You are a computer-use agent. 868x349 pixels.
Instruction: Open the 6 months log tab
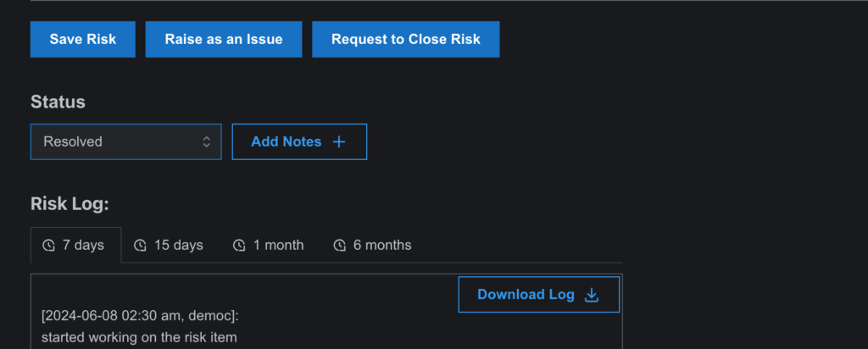373,245
